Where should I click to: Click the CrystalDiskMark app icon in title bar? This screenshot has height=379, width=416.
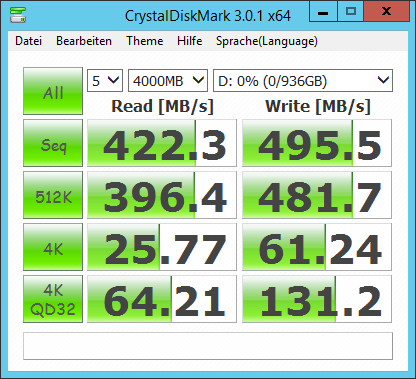point(18,15)
